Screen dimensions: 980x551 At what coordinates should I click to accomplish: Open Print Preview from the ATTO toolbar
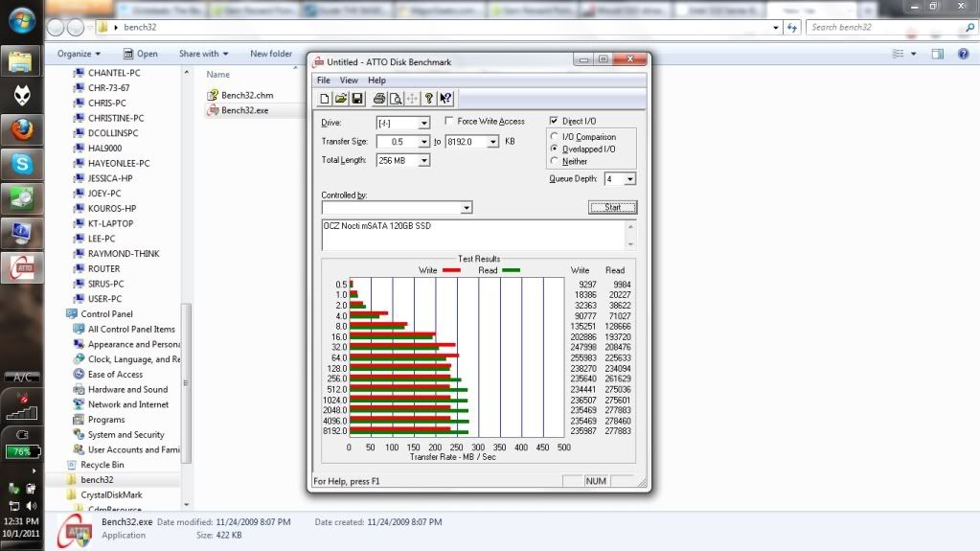395,99
